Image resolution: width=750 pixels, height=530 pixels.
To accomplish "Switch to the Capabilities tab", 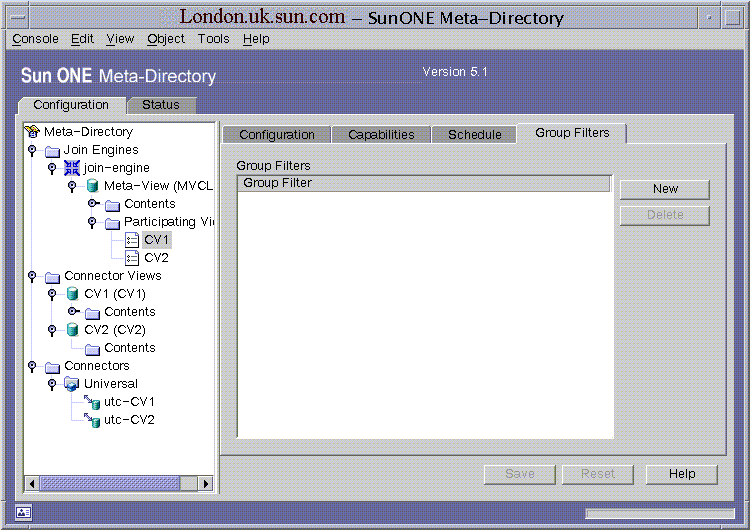I will [381, 134].
